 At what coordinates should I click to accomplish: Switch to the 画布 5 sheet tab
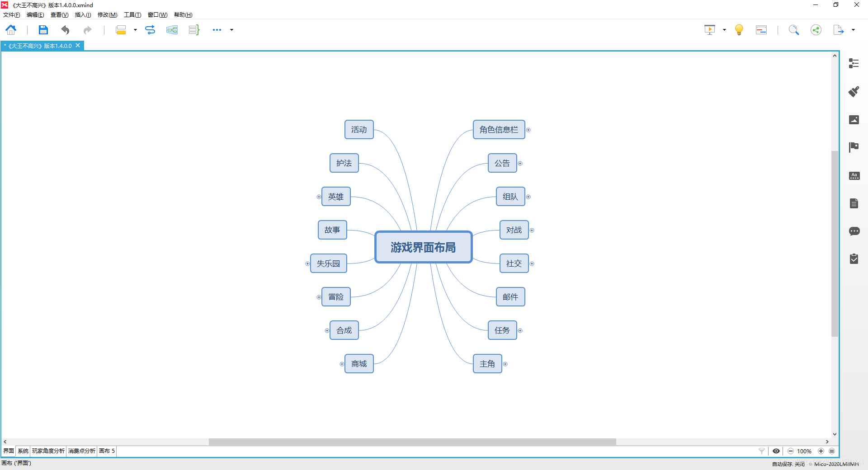pos(107,451)
